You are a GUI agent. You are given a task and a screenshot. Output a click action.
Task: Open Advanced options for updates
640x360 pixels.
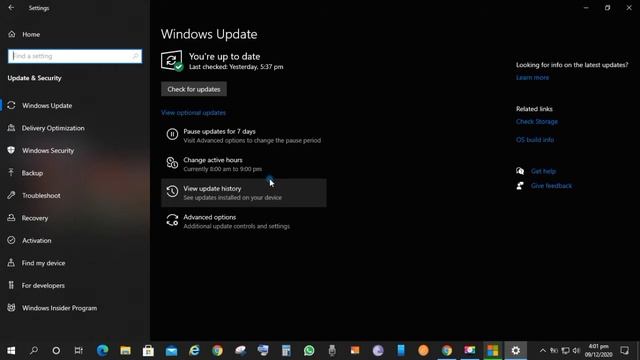click(244, 221)
